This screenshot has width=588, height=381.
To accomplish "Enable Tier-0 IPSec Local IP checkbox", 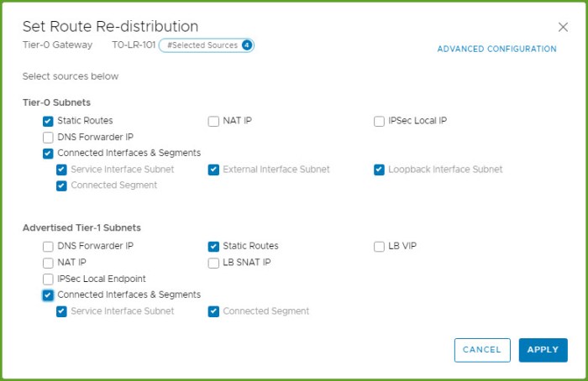I will click(379, 121).
